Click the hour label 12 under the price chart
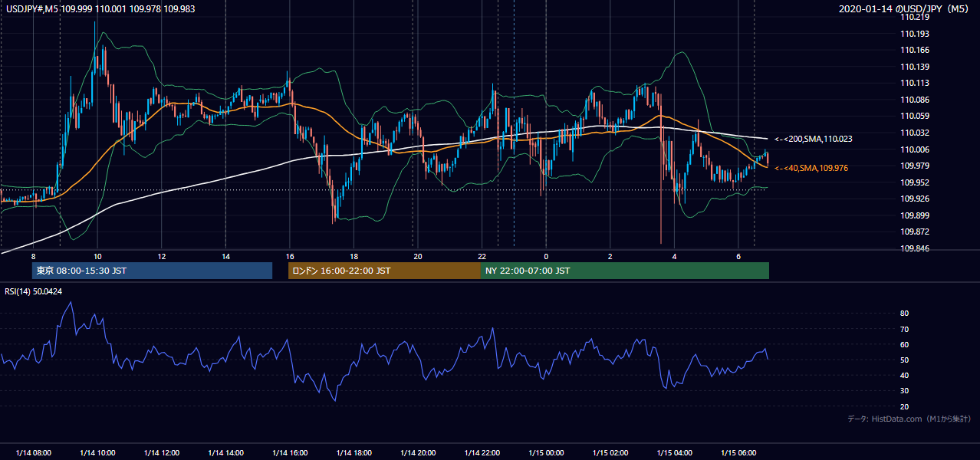 click(162, 256)
